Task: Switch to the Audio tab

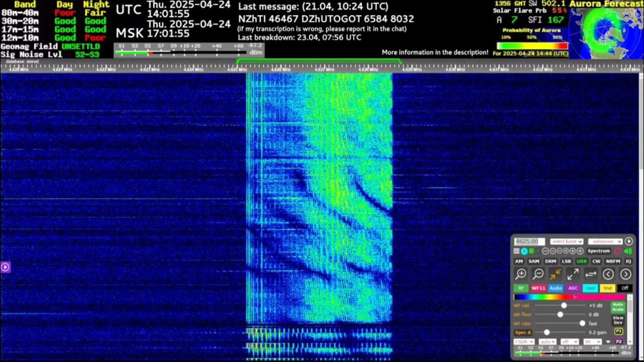Action: [556, 288]
